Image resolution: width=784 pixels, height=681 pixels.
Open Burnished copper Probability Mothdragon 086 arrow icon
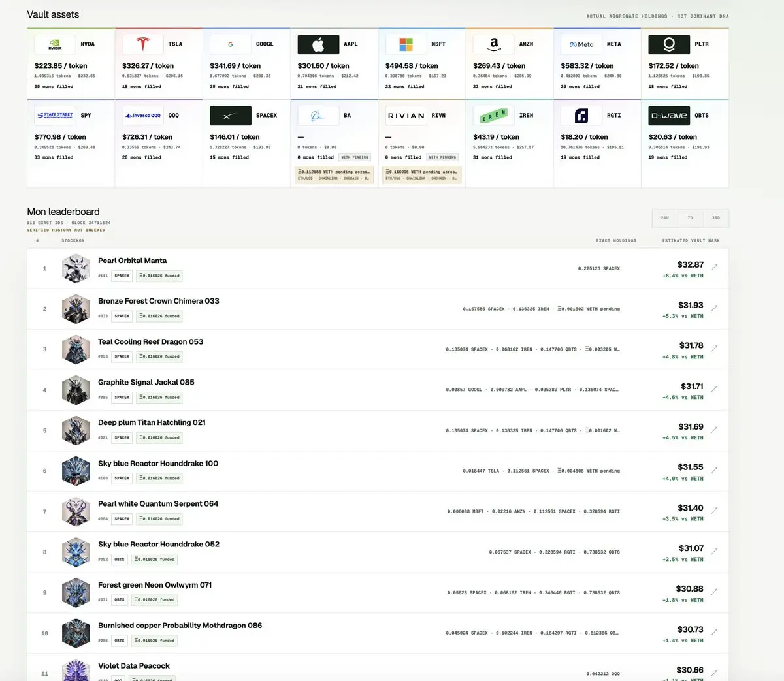[714, 632]
